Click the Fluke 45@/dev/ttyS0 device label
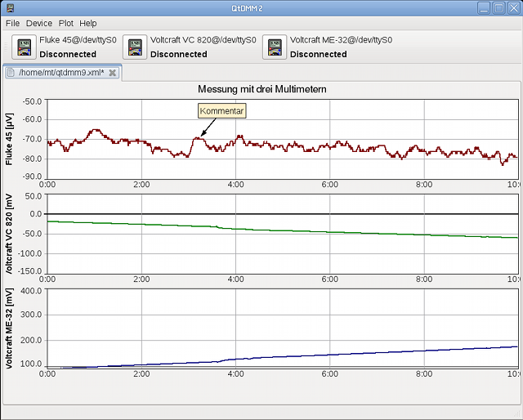The height and width of the screenshot is (420, 523). tap(78, 40)
